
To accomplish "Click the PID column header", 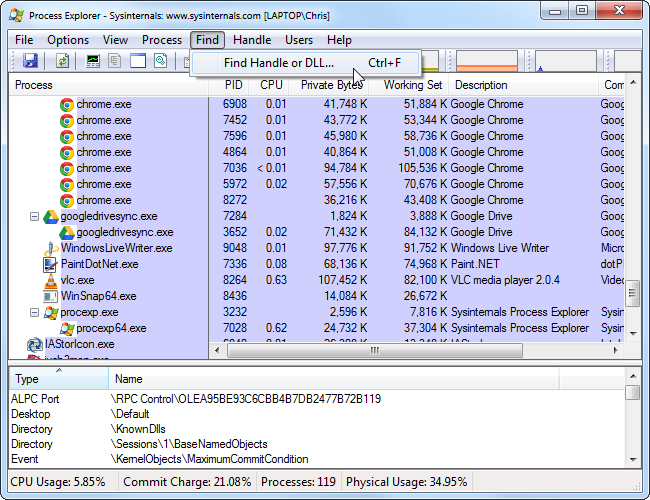I will pos(234,85).
